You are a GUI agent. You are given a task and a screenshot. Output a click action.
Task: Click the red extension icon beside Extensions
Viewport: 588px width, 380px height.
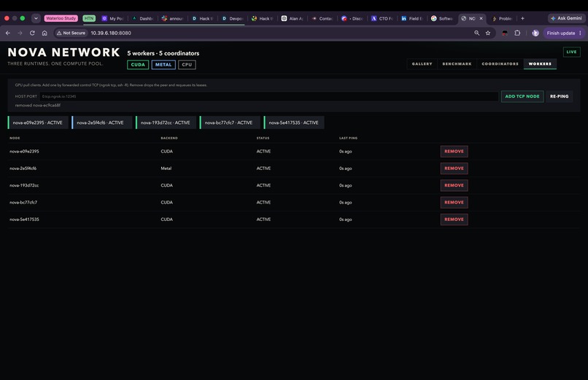[505, 33]
